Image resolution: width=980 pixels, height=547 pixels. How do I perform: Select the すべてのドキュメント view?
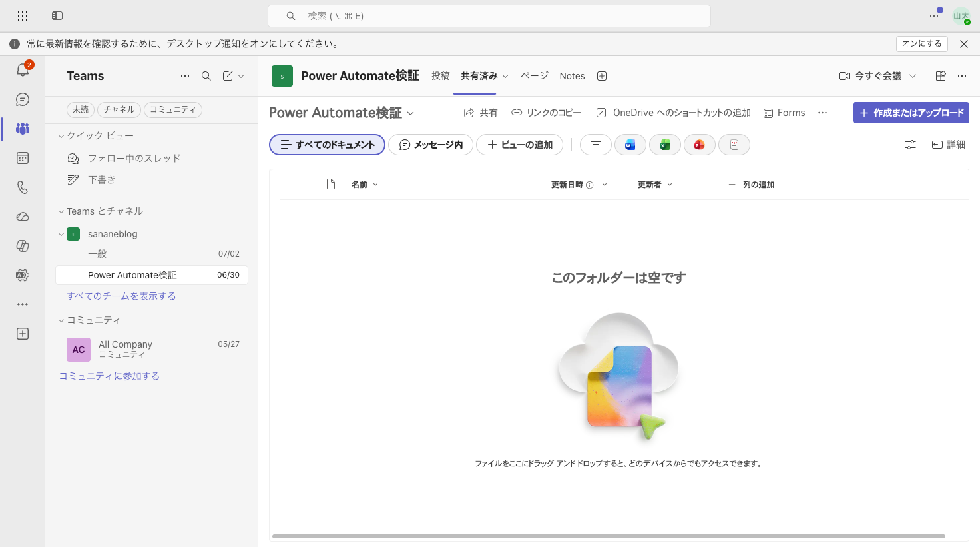[327, 145]
